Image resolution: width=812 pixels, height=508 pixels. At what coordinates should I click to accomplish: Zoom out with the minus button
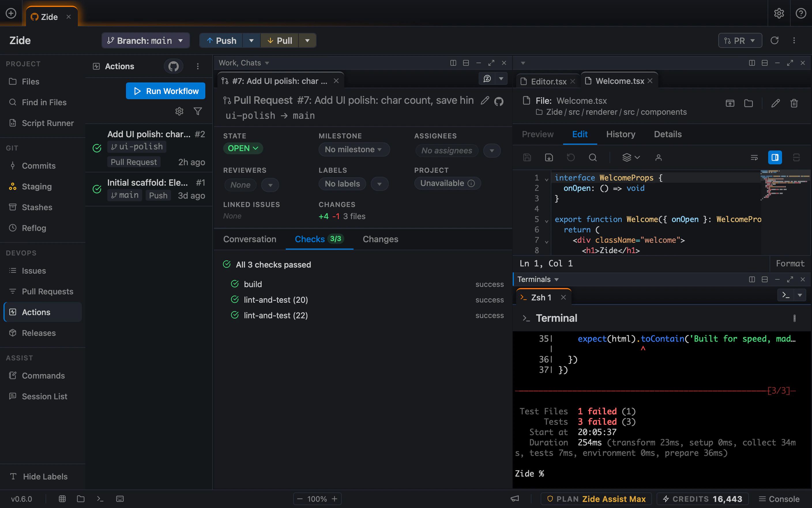[x=300, y=498]
